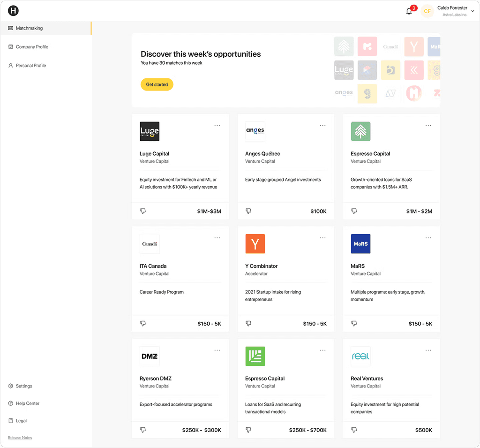Click "Astro Labs Inc." company name
Screen dimensions: 480x448
pos(455,15)
